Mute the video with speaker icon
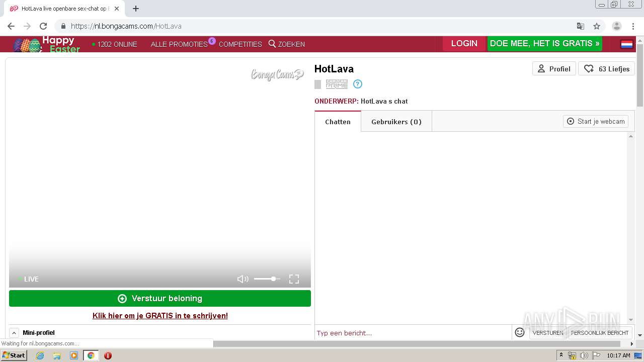The height and width of the screenshot is (362, 644). point(243,279)
